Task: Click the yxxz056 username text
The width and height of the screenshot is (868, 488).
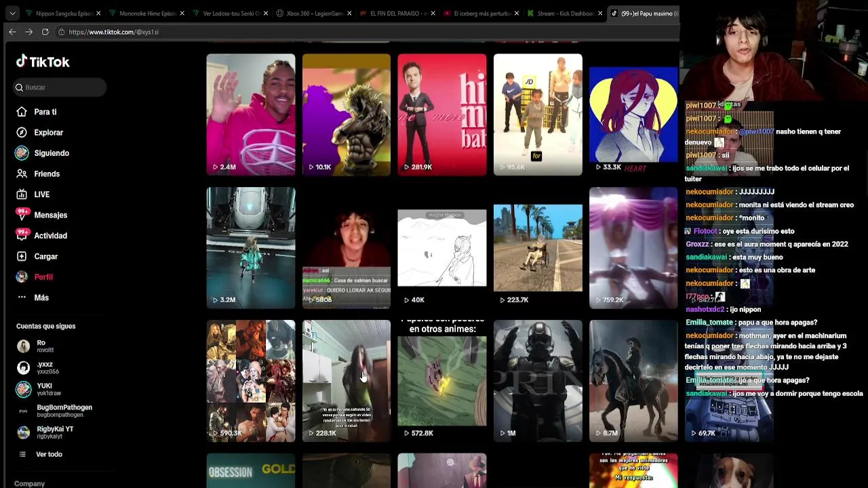Action: 48,371
